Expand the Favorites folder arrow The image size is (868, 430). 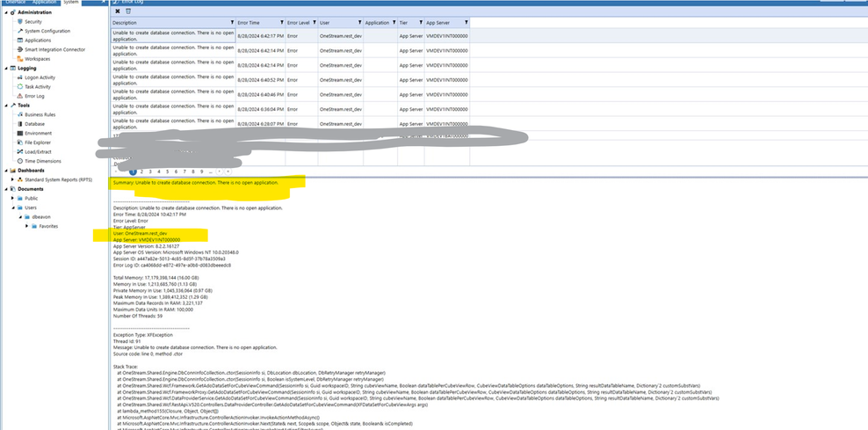pyautogui.click(x=27, y=226)
